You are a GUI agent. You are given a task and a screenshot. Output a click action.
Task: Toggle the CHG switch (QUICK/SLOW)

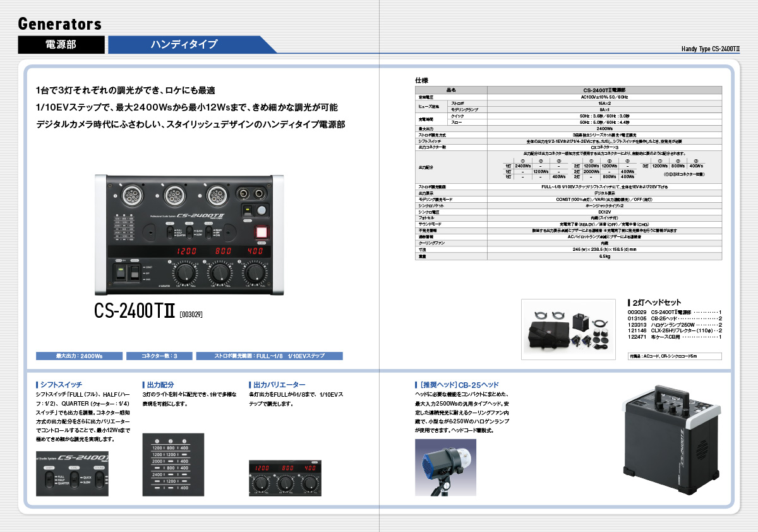point(189,231)
